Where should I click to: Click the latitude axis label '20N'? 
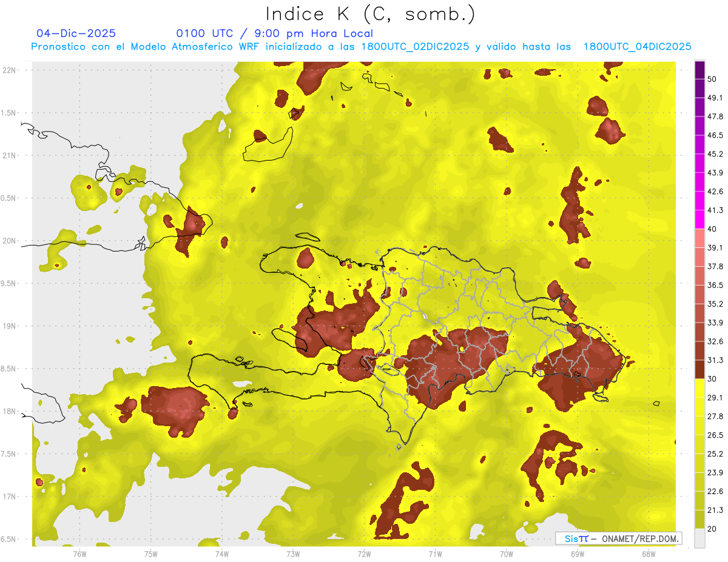(x=10, y=241)
